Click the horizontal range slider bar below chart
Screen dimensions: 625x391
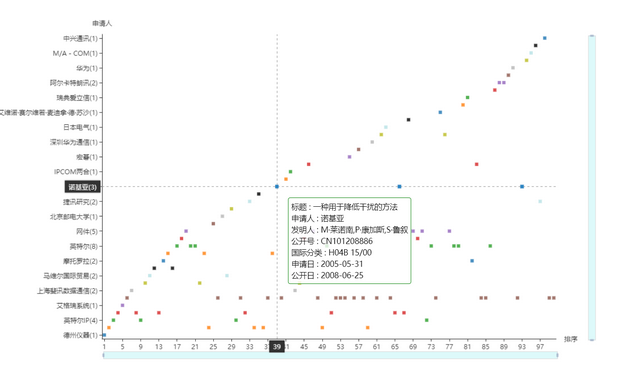[x=330, y=355]
